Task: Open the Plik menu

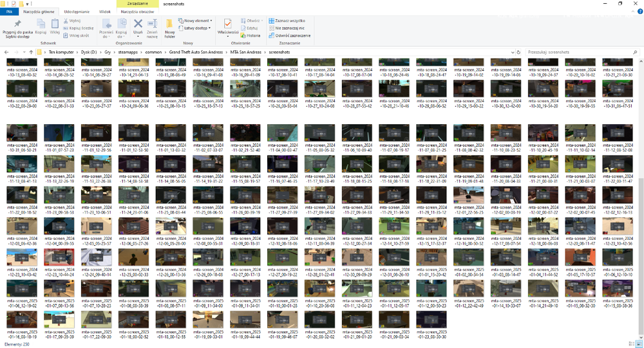Action: coord(9,12)
